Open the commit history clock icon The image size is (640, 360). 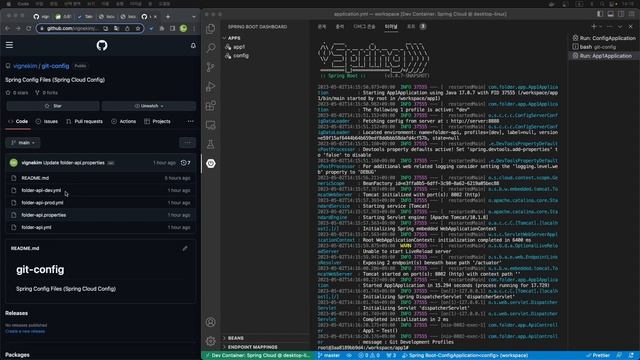(x=185, y=162)
